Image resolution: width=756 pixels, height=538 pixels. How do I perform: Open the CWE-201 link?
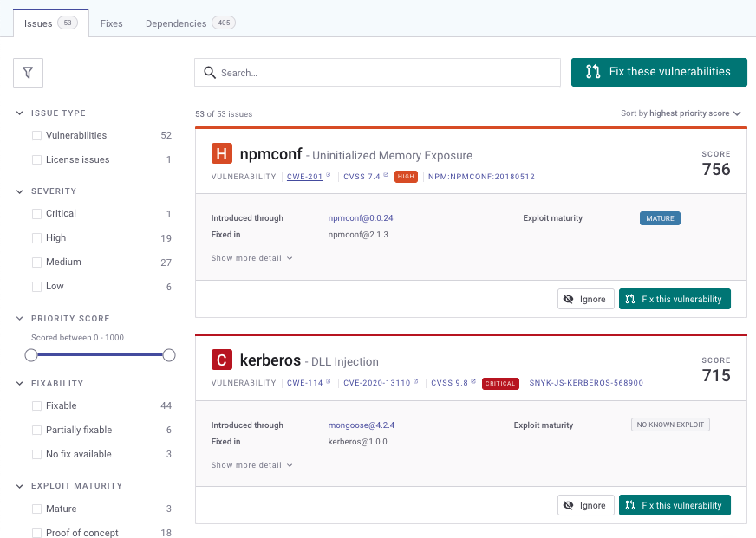[x=304, y=177]
